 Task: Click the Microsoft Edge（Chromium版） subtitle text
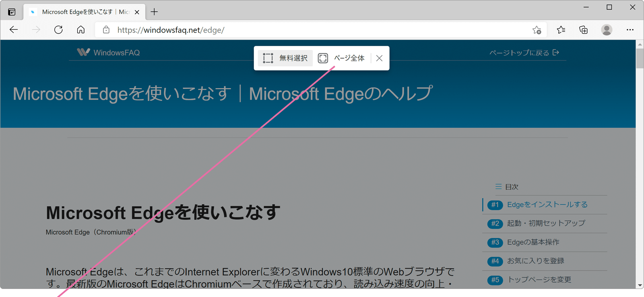[92, 232]
